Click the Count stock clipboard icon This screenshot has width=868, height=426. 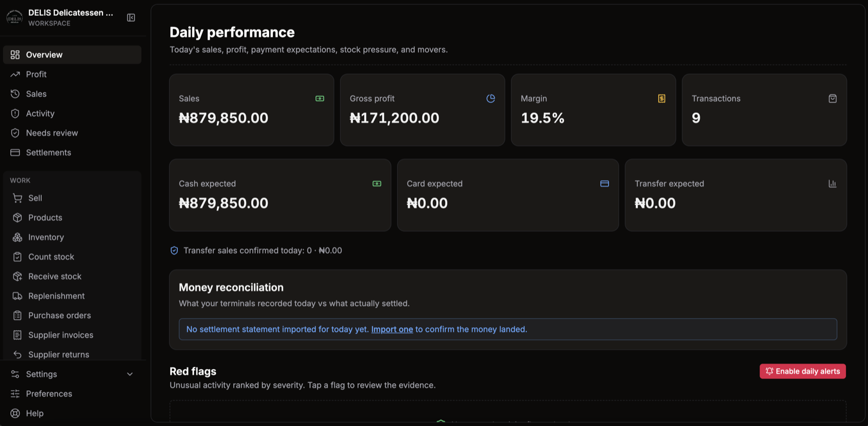[17, 256]
